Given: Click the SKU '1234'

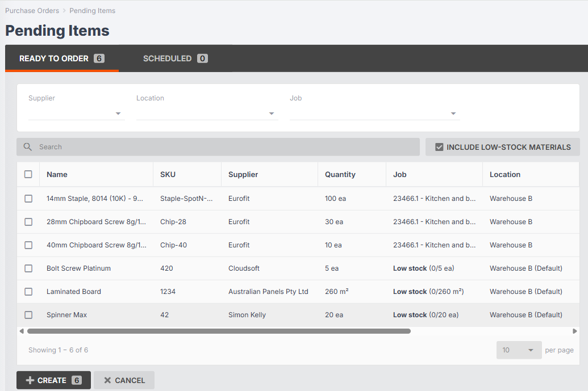Looking at the screenshot, I should (168, 291).
